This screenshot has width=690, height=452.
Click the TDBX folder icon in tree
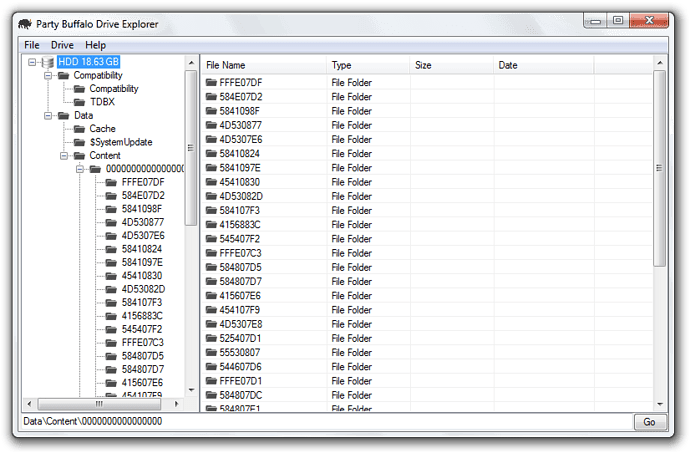click(80, 102)
